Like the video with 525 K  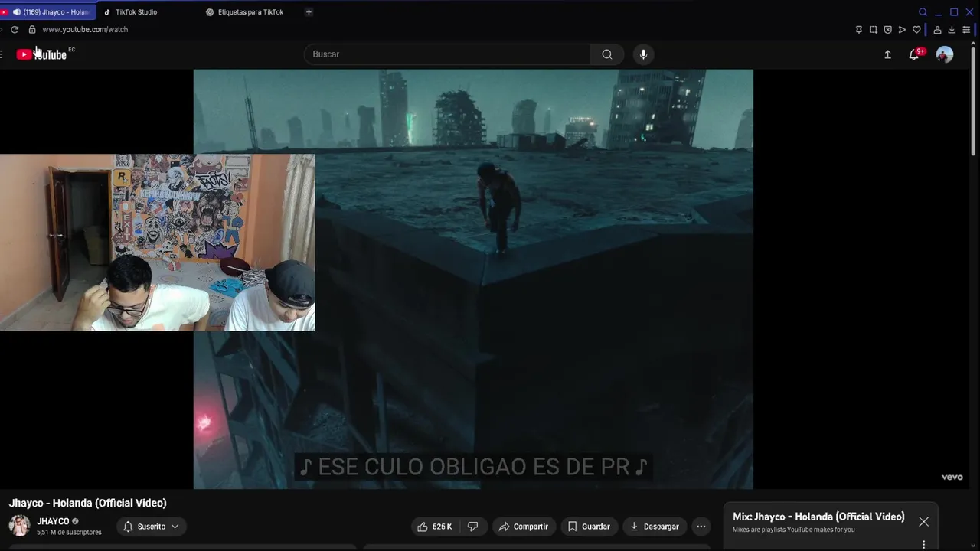coord(433,527)
